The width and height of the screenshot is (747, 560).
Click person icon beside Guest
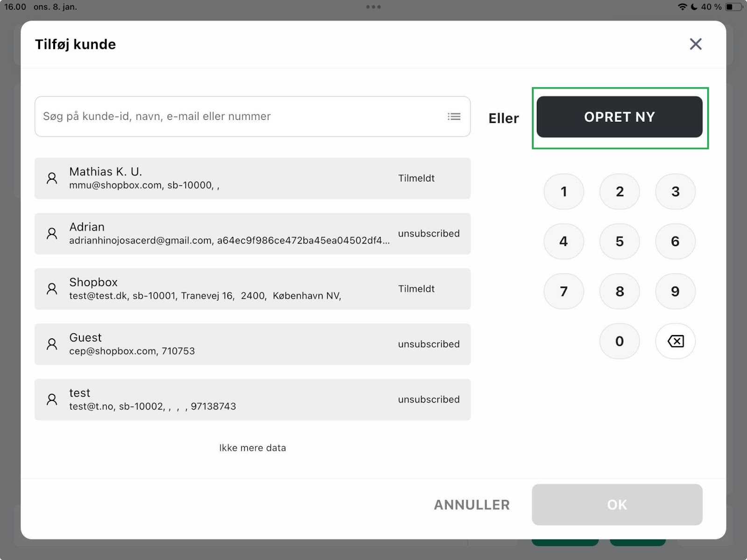[52, 344]
